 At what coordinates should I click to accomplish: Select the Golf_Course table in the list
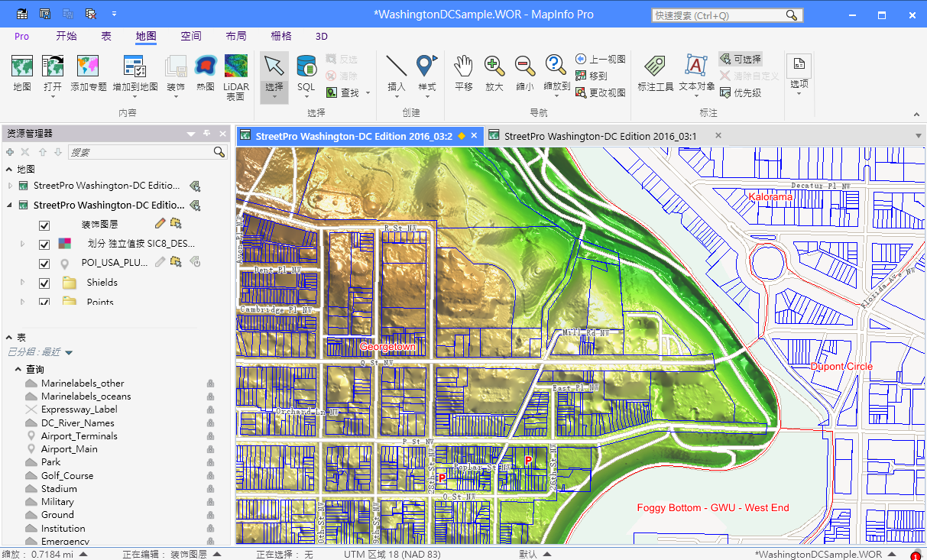67,475
